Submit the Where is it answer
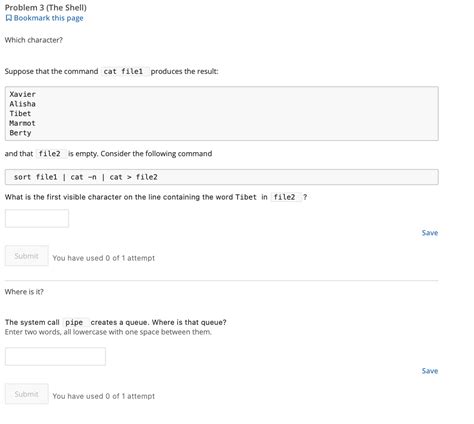The width and height of the screenshot is (474, 424). (x=27, y=394)
